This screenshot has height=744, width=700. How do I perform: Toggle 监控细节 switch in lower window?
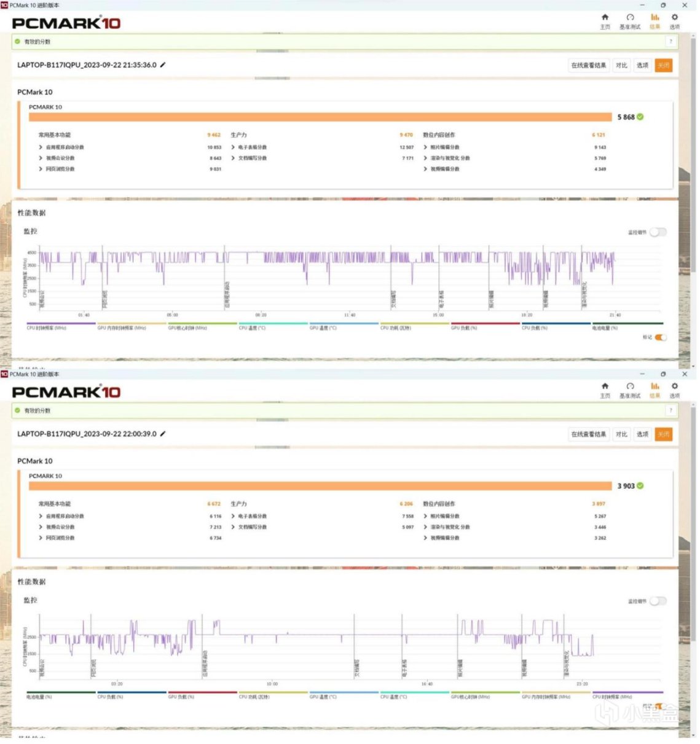[658, 601]
